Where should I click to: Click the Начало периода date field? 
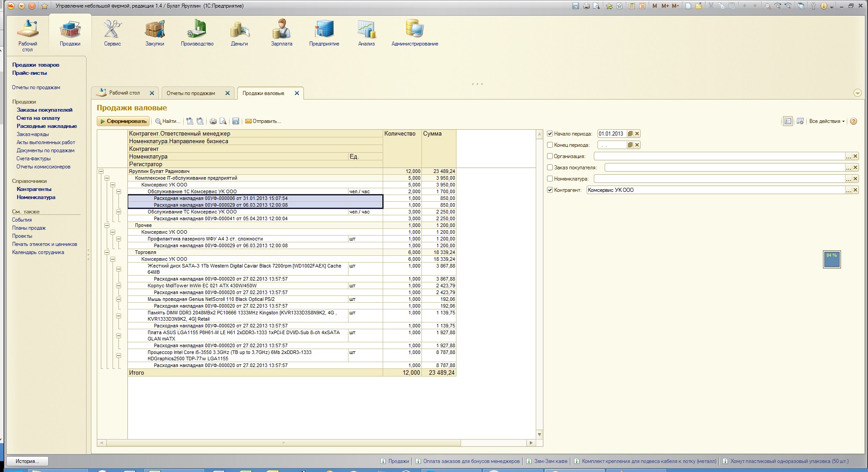pyautogui.click(x=611, y=134)
